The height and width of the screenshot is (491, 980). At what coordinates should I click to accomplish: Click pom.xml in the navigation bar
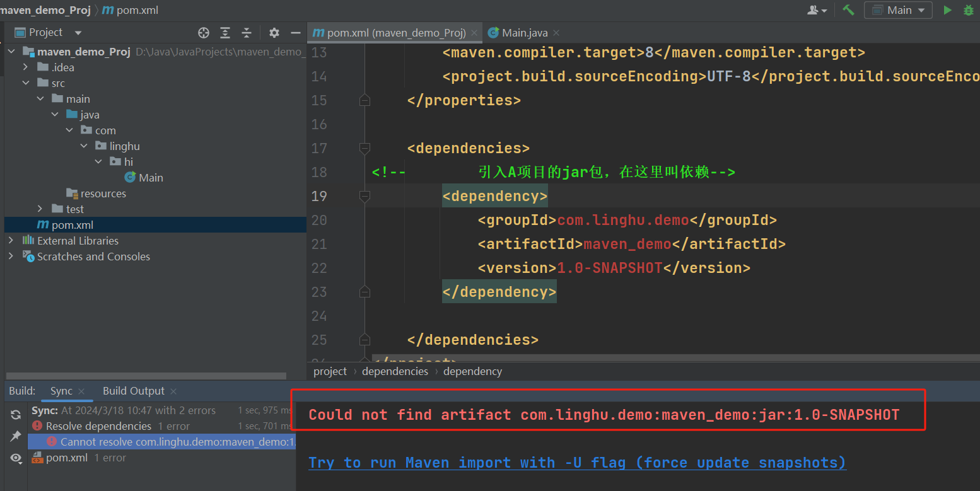tap(131, 10)
